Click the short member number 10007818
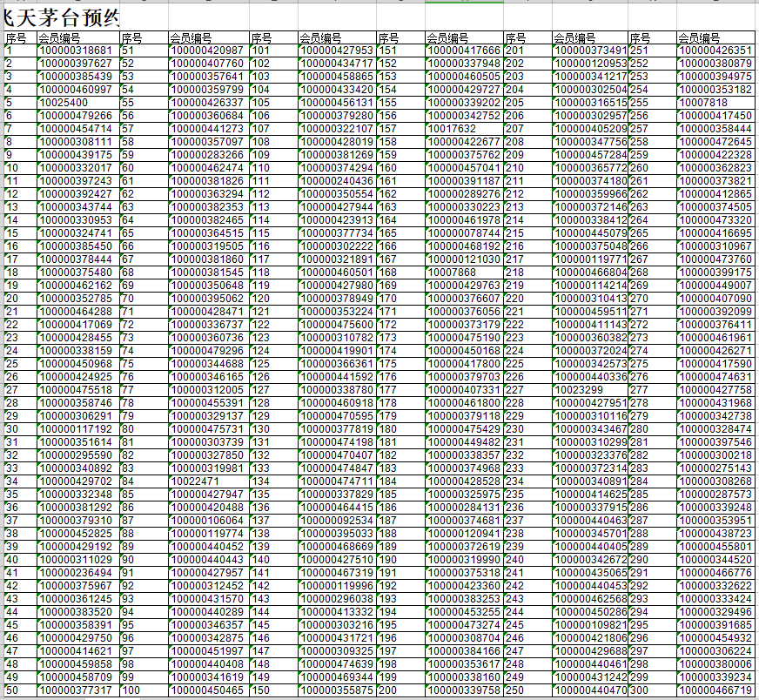The height and width of the screenshot is (700, 759). coord(715,103)
